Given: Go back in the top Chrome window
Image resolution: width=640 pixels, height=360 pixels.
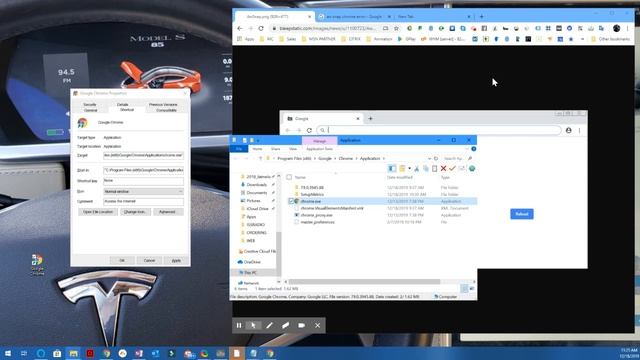Looking at the screenshot, I should click(240, 28).
